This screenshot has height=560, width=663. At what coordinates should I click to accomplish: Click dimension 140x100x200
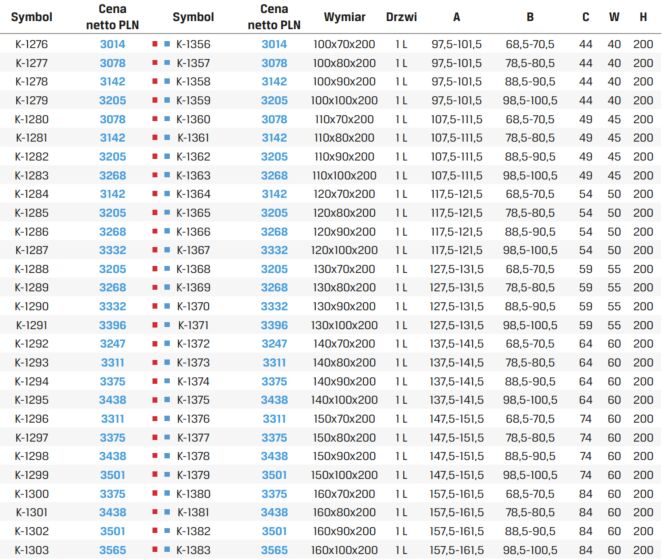click(x=344, y=400)
